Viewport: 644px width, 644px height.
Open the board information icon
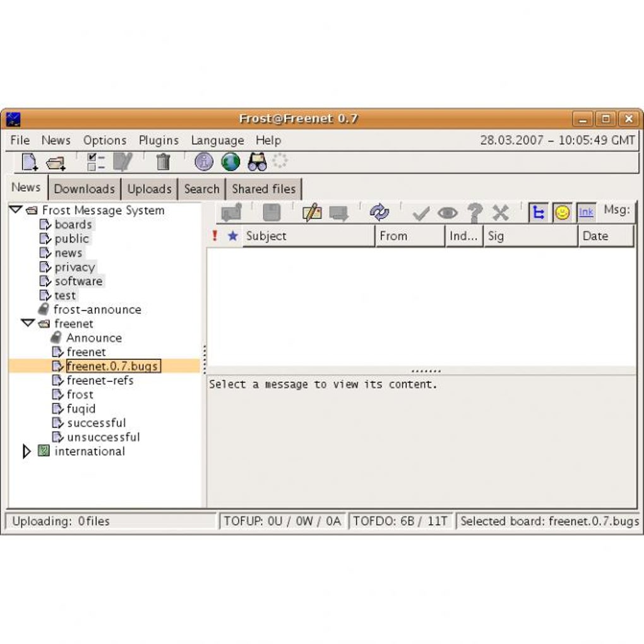click(204, 162)
